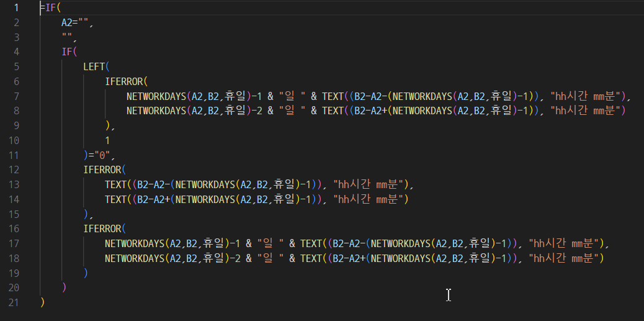Click line number 7 in the gutter
Viewport: 644px width, 321px height.
pos(16,96)
